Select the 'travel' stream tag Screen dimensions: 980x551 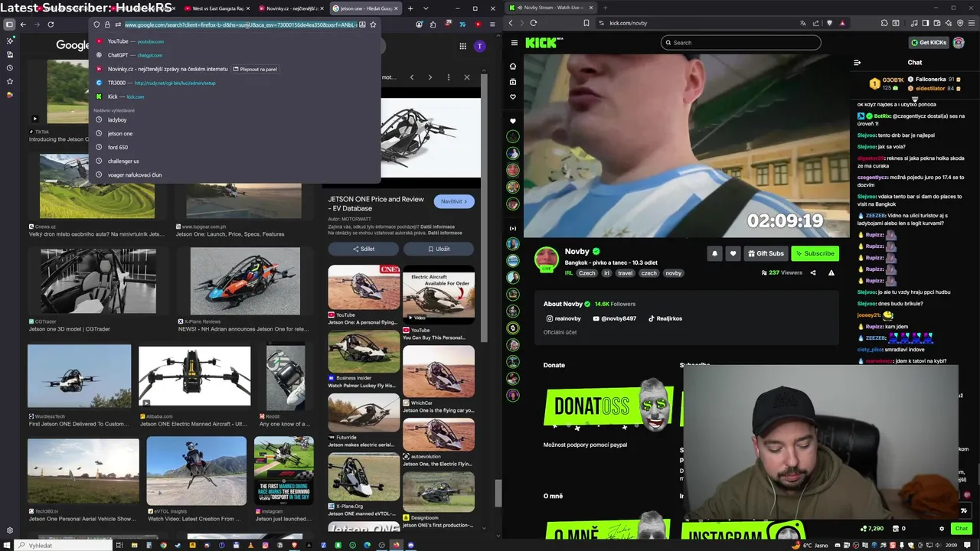pyautogui.click(x=626, y=273)
